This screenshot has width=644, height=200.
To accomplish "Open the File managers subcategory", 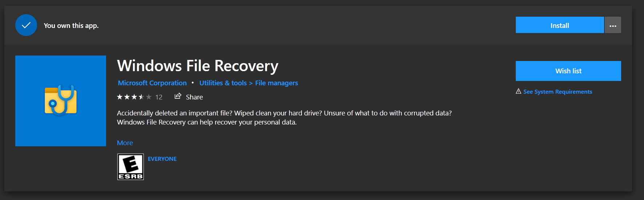I will [276, 83].
